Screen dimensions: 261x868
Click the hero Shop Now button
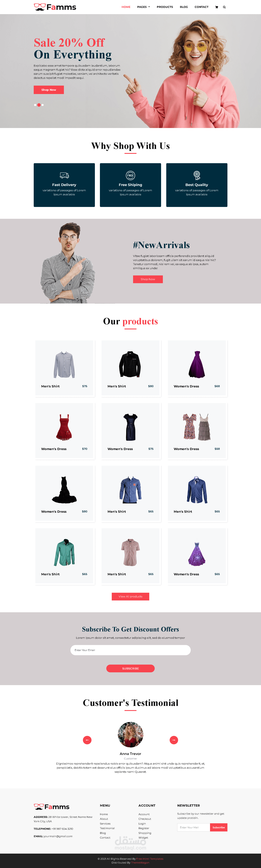(49, 90)
